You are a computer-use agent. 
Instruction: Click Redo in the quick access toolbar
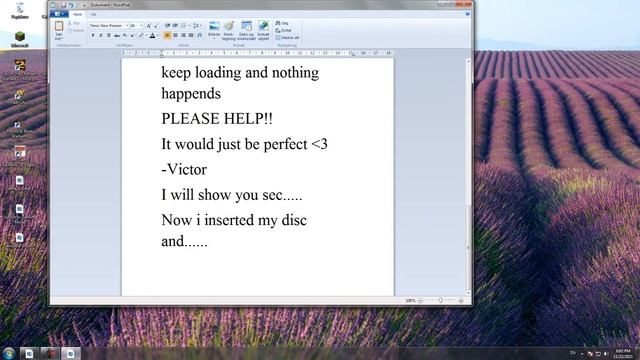[x=78, y=5]
